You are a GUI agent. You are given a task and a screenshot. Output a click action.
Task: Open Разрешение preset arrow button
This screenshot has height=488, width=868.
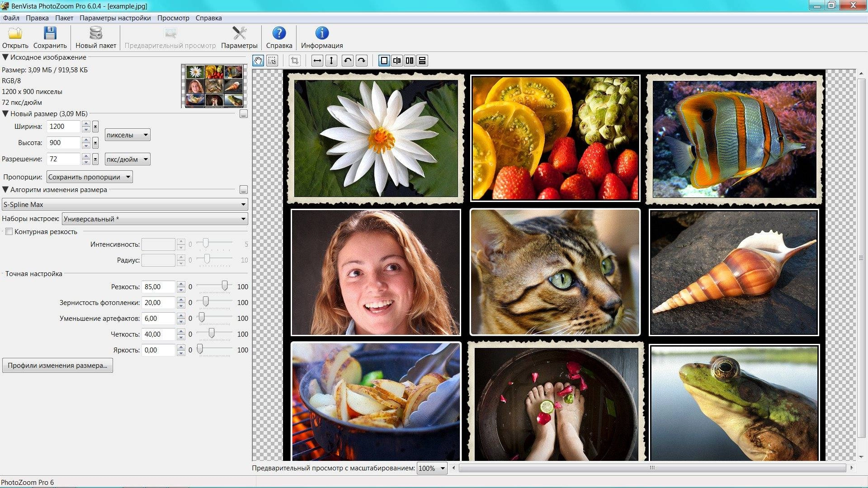tap(95, 159)
